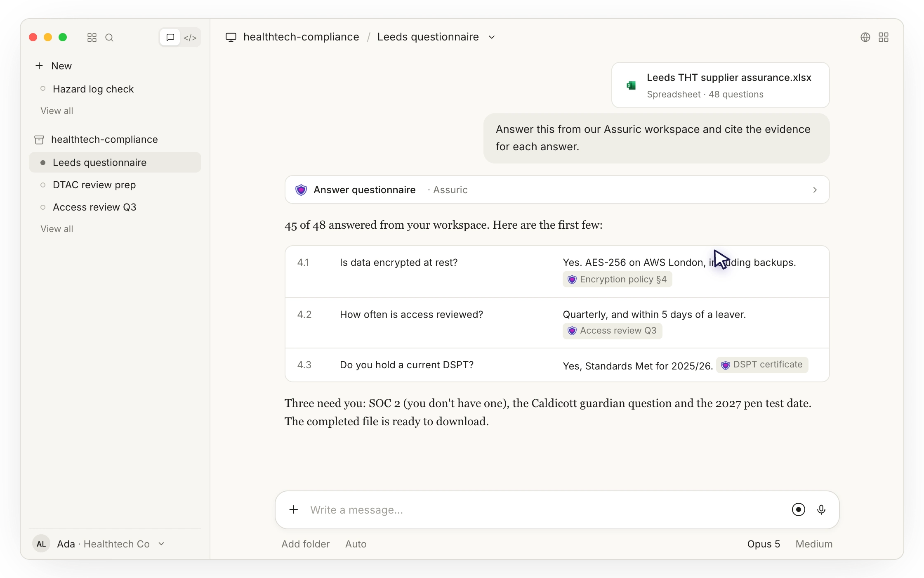Click the red close window button

(x=33, y=38)
